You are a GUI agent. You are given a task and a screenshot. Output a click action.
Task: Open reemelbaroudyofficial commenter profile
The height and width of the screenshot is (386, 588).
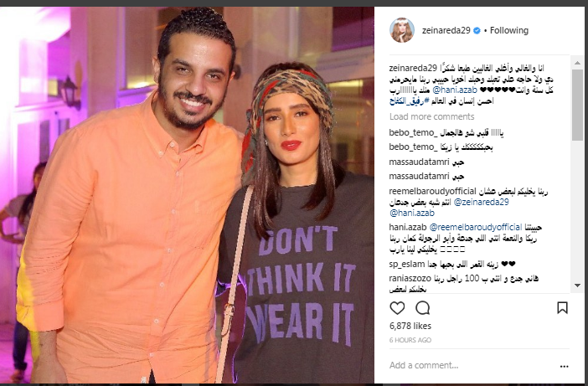click(432, 191)
